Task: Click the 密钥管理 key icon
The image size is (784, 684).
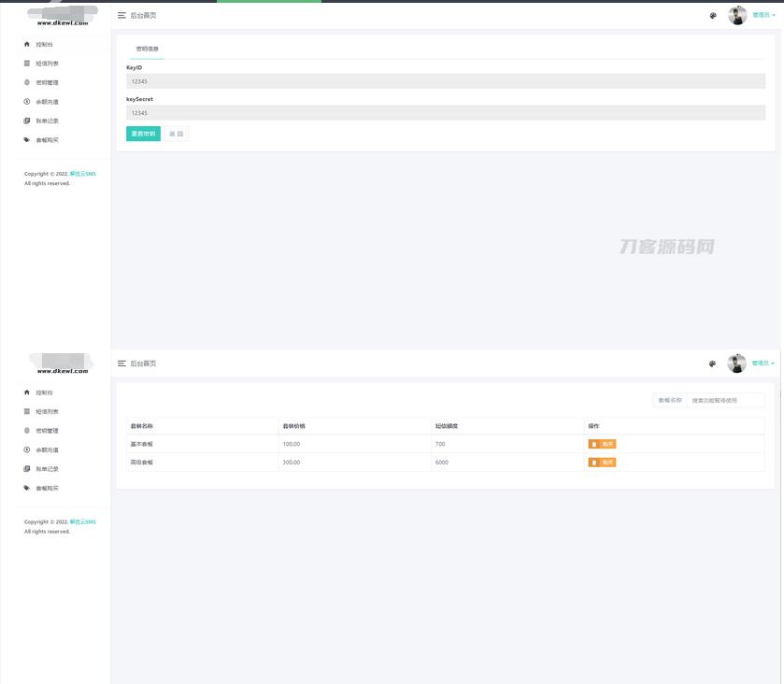Action: click(28, 82)
